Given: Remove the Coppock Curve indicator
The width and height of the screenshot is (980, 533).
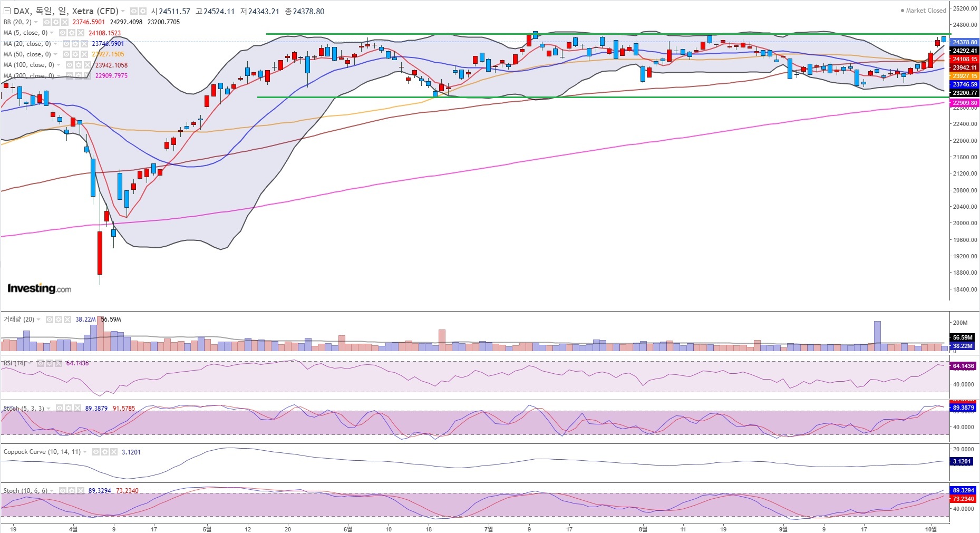Looking at the screenshot, I should [x=113, y=452].
